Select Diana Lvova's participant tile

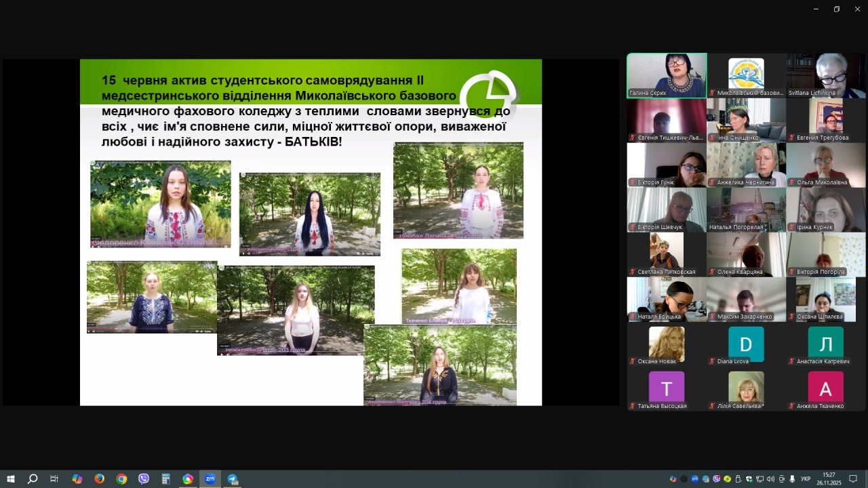coord(746,344)
